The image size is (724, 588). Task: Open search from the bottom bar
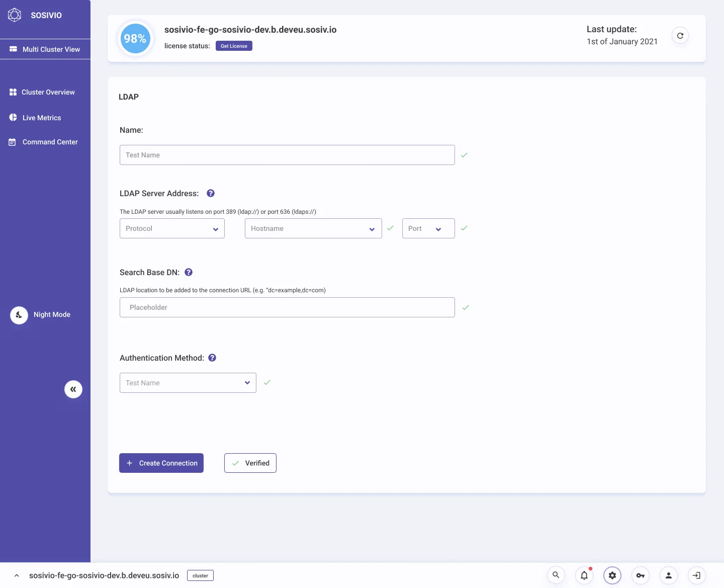tap(556, 575)
